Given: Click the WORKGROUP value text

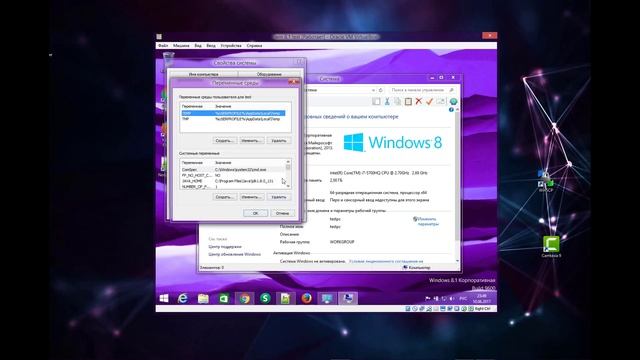Looking at the screenshot, I should (x=342, y=242).
